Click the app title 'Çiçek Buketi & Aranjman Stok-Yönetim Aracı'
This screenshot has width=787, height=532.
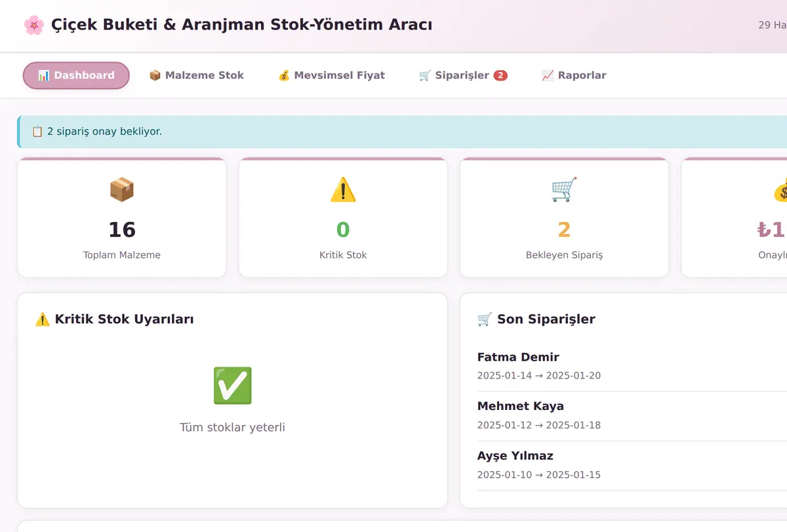click(x=241, y=25)
